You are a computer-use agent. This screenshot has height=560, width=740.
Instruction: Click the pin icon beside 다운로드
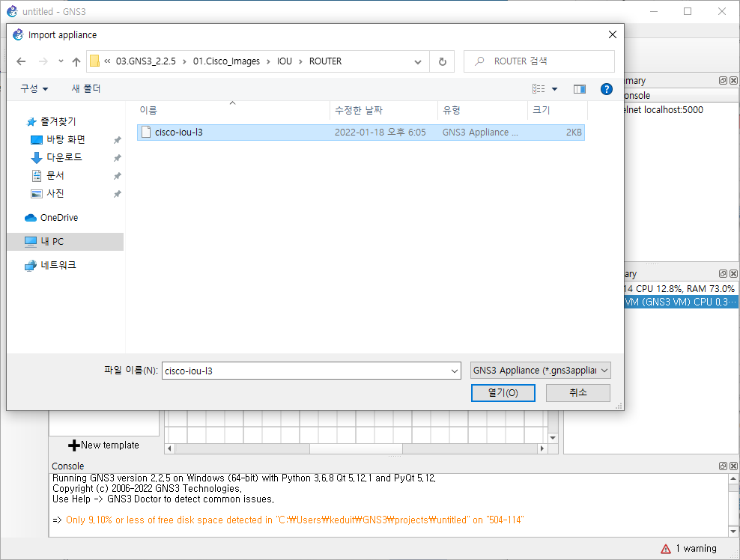(x=117, y=158)
